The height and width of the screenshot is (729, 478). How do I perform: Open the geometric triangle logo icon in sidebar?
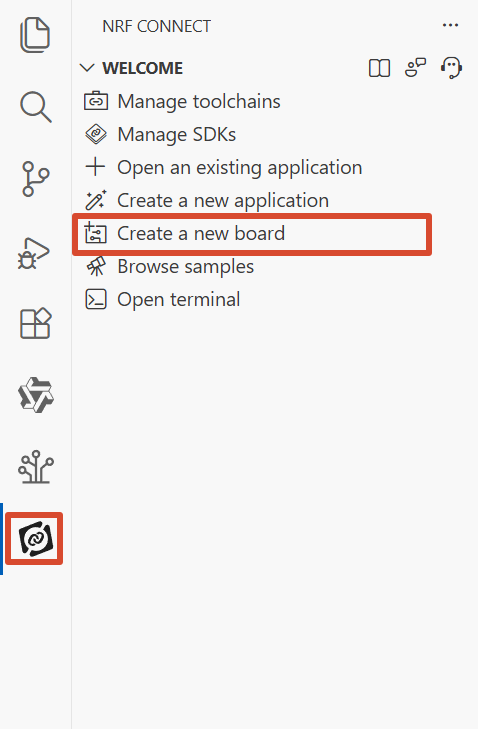pyautogui.click(x=36, y=395)
